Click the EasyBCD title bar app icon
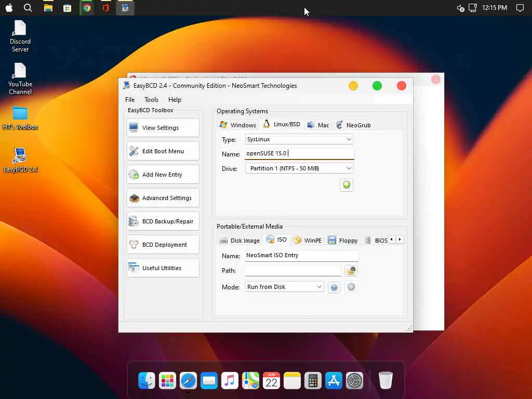The image size is (532, 399). 127,85
